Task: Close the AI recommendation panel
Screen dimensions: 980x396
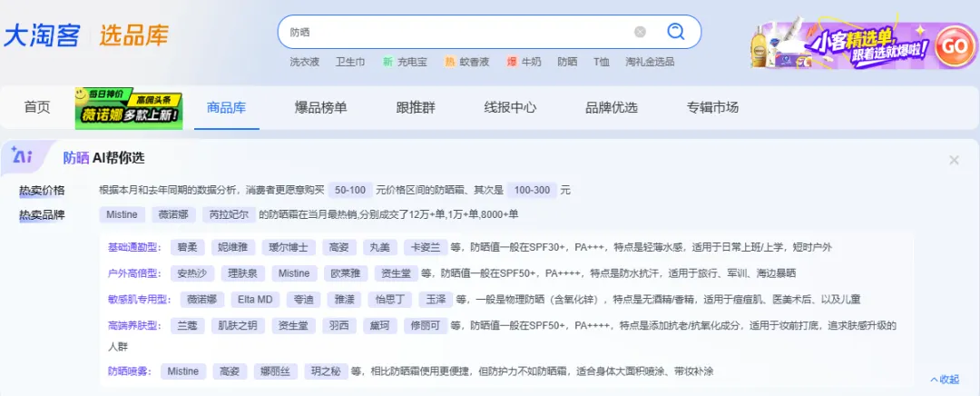Action: 954,160
